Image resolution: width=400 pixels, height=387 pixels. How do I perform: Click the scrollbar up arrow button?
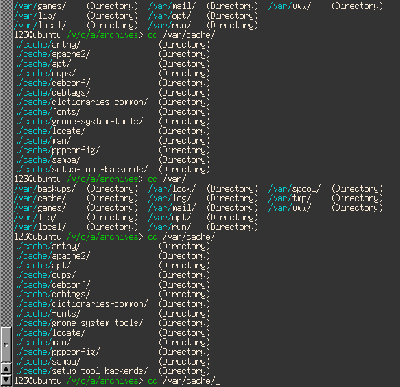coord(6,369)
